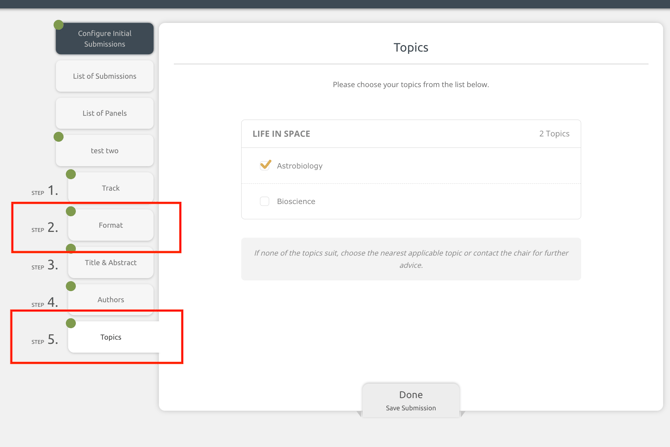
Task: Jump to the Authors step
Action: 111,300
